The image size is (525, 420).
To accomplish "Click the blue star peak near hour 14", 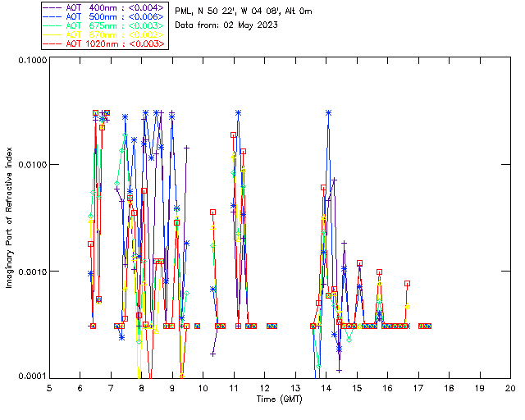I will click(x=328, y=113).
